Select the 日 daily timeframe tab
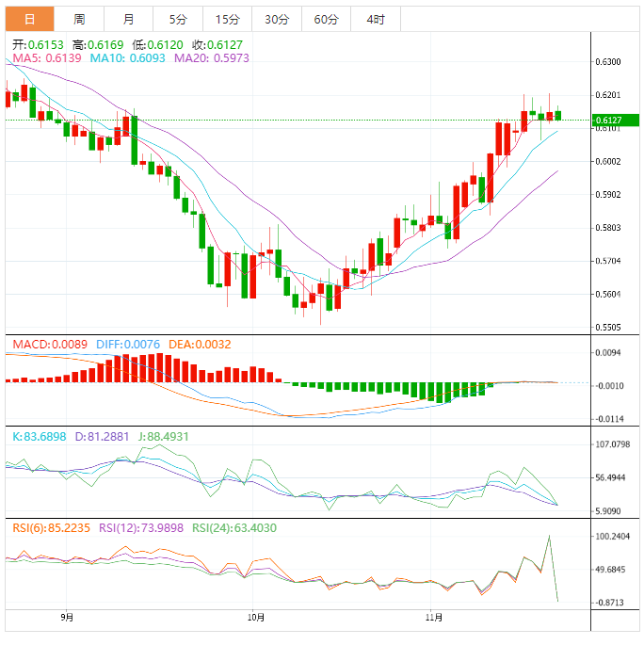This screenshot has width=644, height=645. (29, 19)
